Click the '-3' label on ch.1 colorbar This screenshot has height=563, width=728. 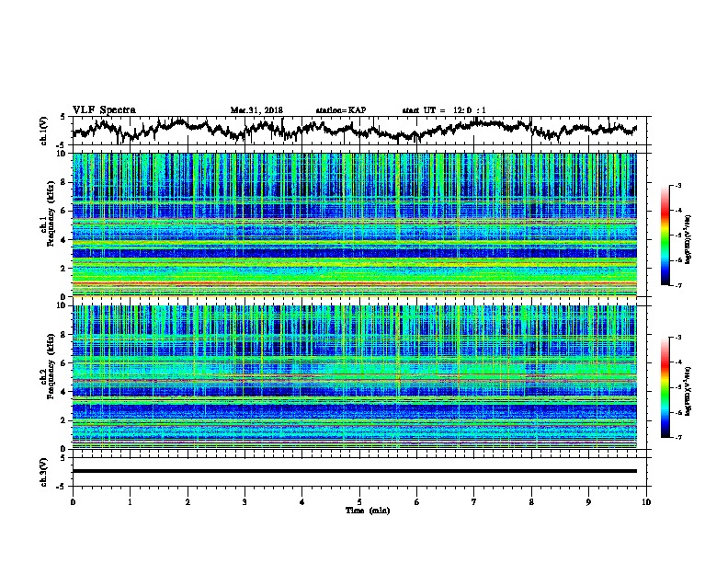tap(677, 185)
